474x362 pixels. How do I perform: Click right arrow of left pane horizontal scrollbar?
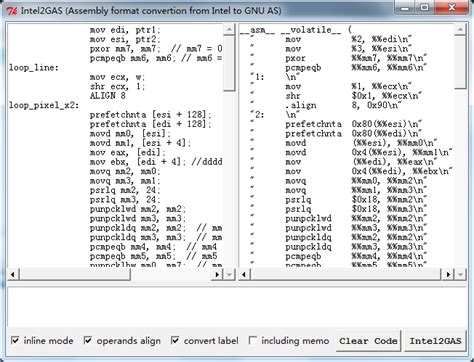click(x=217, y=274)
